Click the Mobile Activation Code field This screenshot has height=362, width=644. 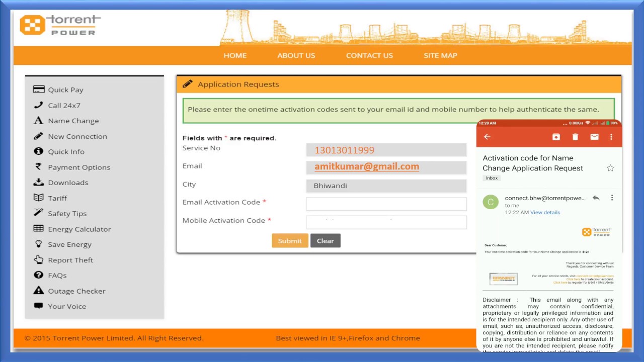click(x=386, y=222)
